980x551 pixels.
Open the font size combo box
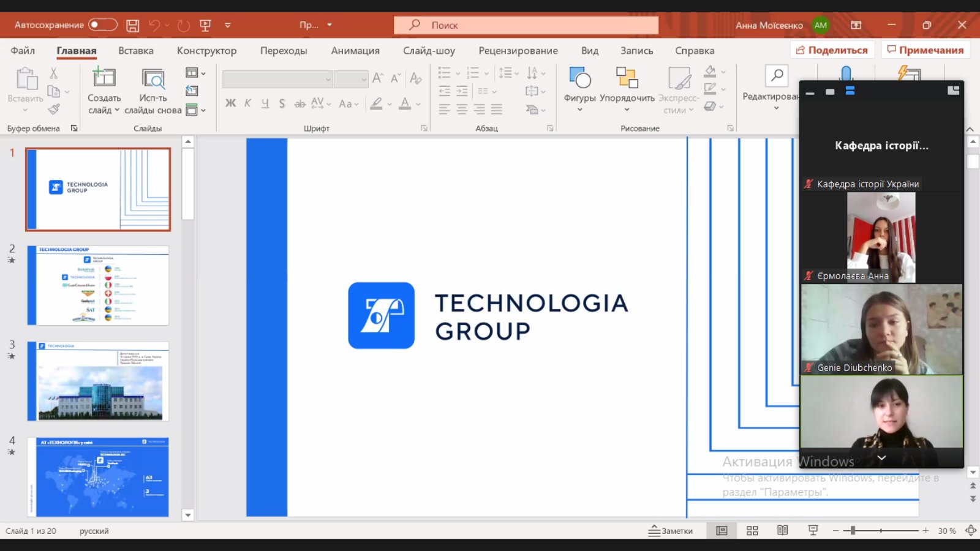click(351, 80)
